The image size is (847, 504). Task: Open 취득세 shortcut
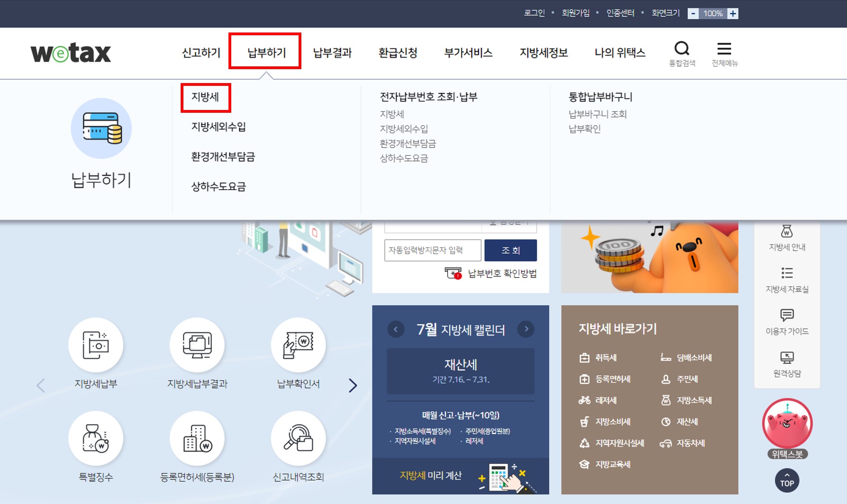point(598,358)
